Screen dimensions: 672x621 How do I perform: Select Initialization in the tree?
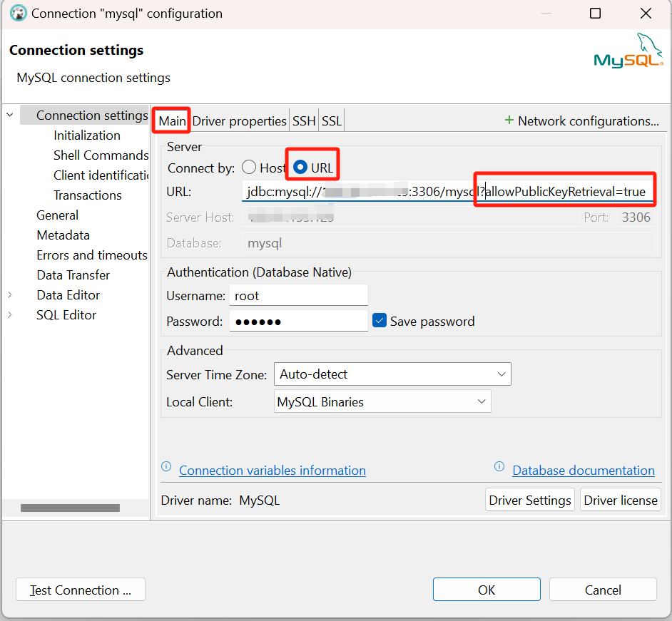[87, 135]
